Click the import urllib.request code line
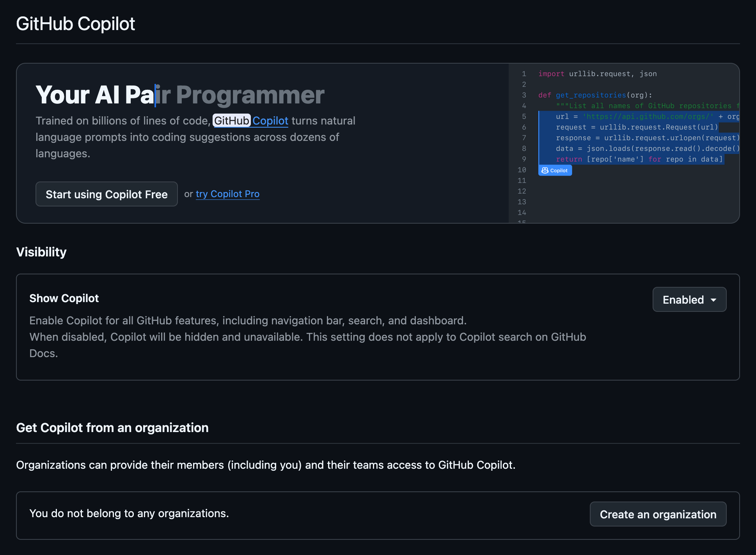The width and height of the screenshot is (756, 555). click(x=597, y=74)
